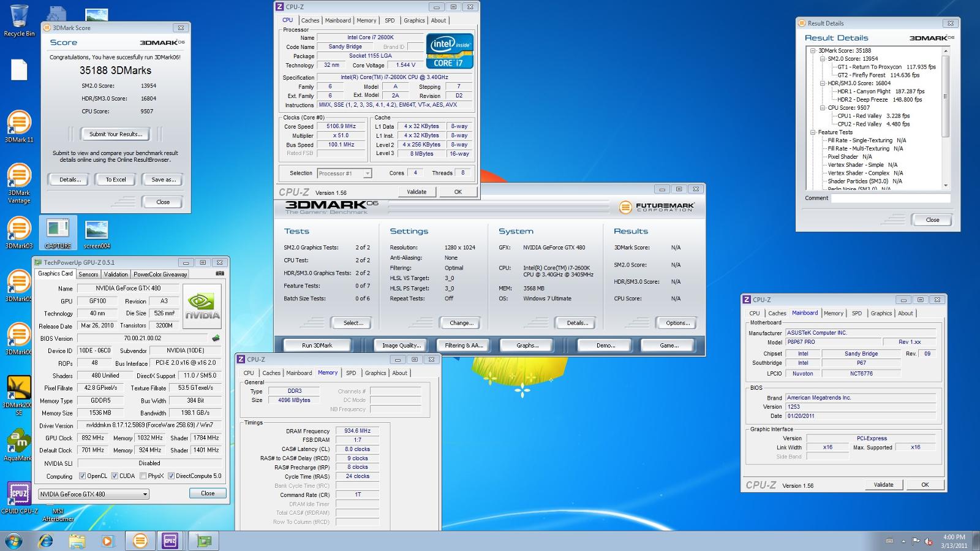
Task: Open the Recycle Bin desktop icon
Action: tap(19, 20)
